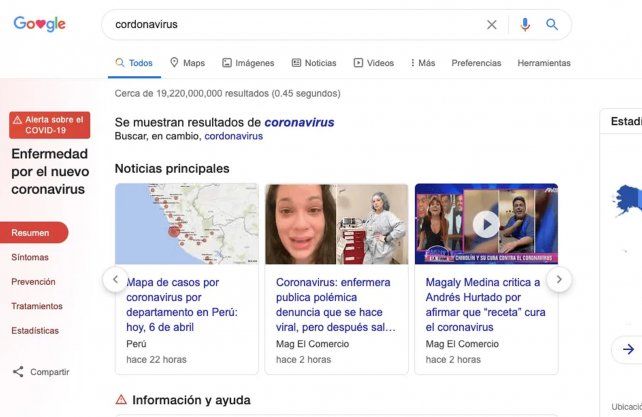Play the Magaly Medina video

click(486, 224)
